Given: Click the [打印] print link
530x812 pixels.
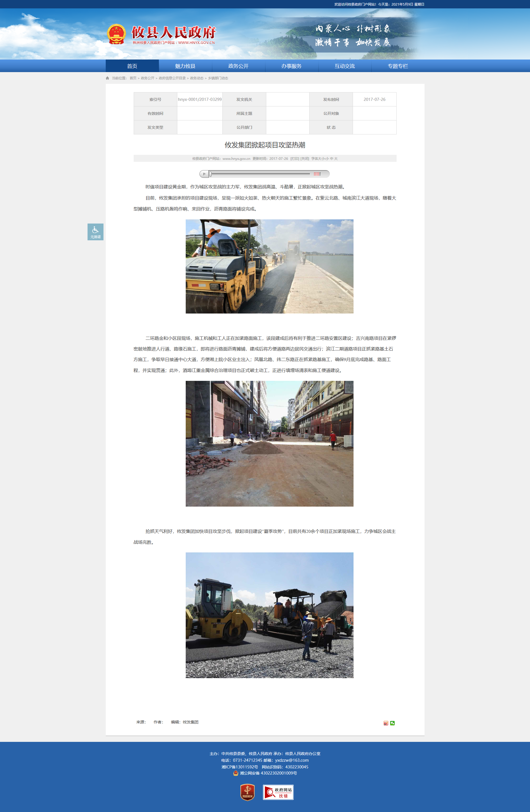Looking at the screenshot, I should point(295,159).
